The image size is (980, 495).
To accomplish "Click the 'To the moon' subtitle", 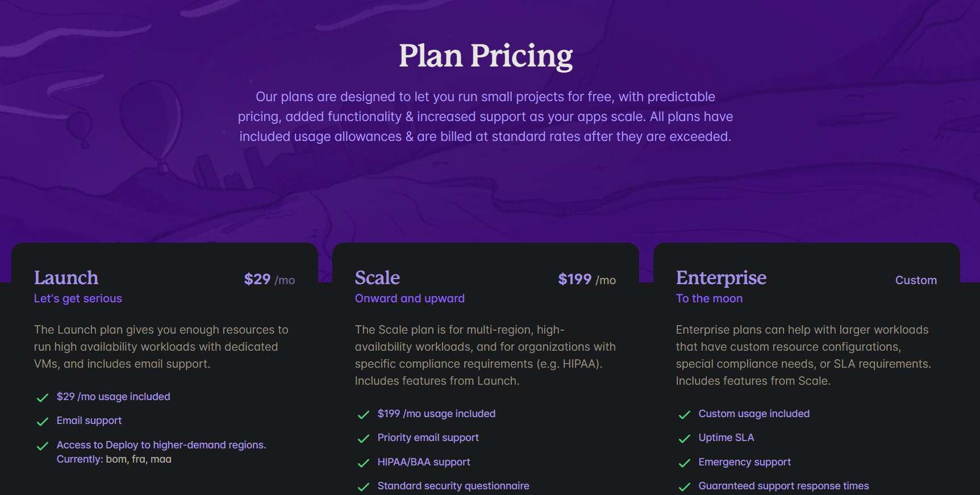I will click(709, 298).
